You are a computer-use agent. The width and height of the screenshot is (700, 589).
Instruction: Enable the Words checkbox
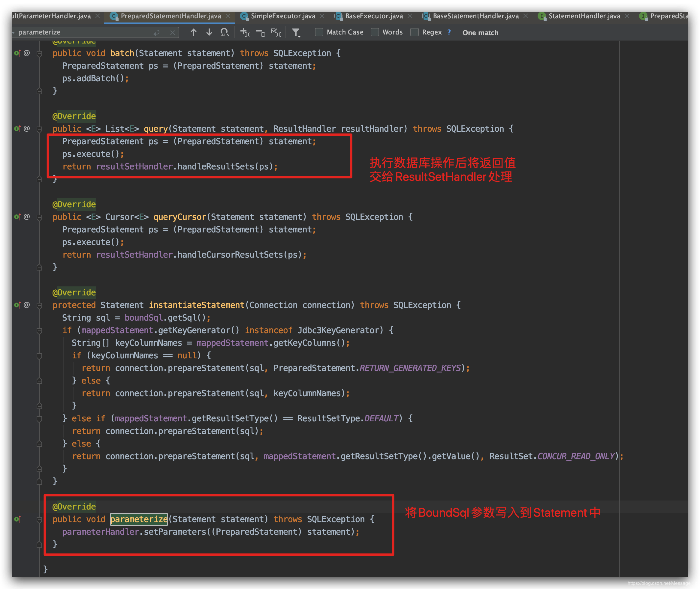375,32
